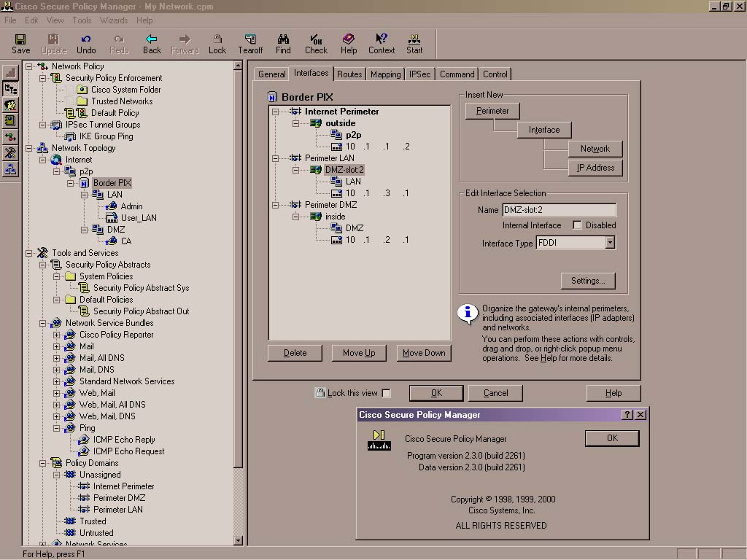Click the tree scrollbar up arrow

point(239,66)
